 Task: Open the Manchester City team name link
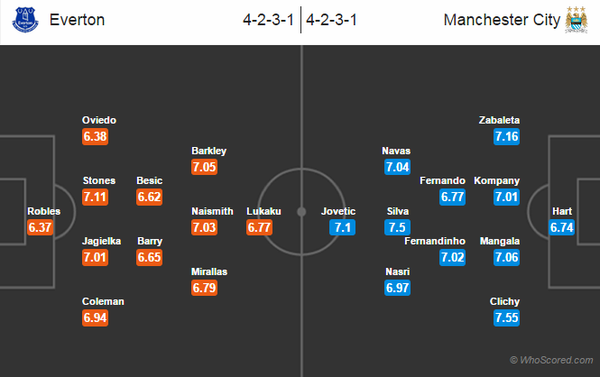pyautogui.click(x=502, y=20)
